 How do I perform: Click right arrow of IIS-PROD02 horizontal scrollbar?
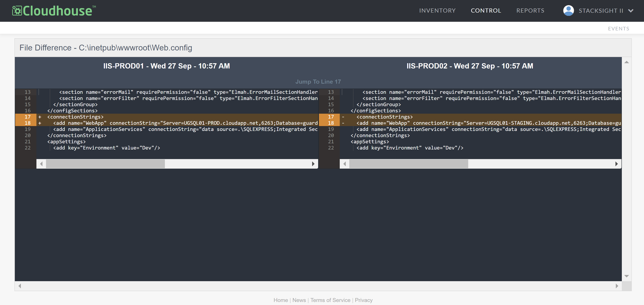616,164
